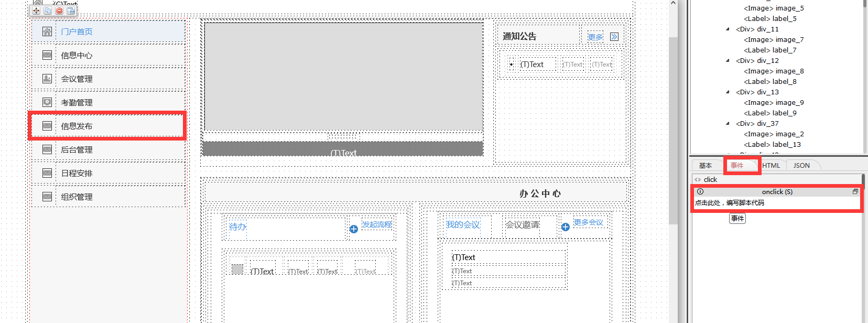This screenshot has height=323, width=868.
Task: Click the canvas scrollbar up arrow
Action: [x=673, y=3]
